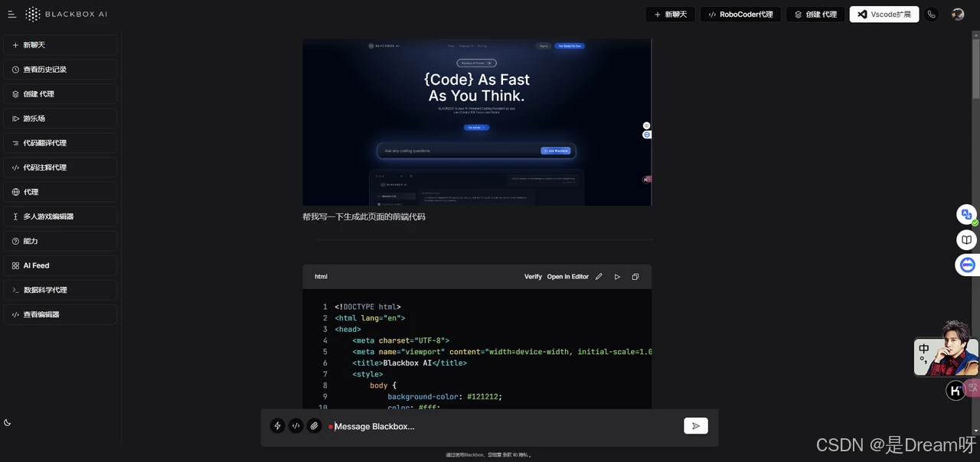Click Verify on the code block
Screen dimensions: 980x462
coord(533,277)
